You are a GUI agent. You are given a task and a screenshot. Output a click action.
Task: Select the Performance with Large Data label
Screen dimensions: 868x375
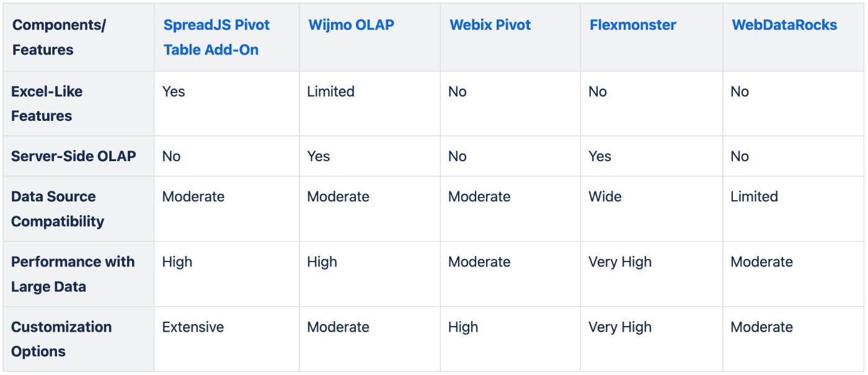(73, 274)
